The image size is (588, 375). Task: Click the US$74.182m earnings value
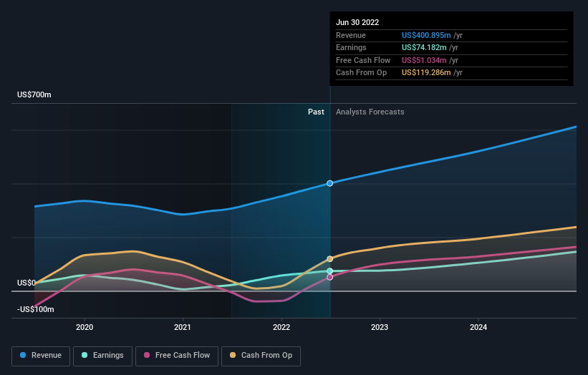pos(424,47)
